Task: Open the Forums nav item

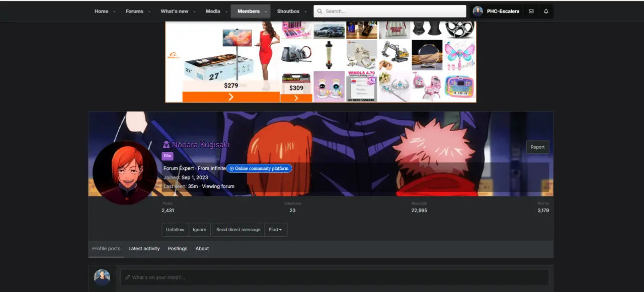Action: (134, 11)
